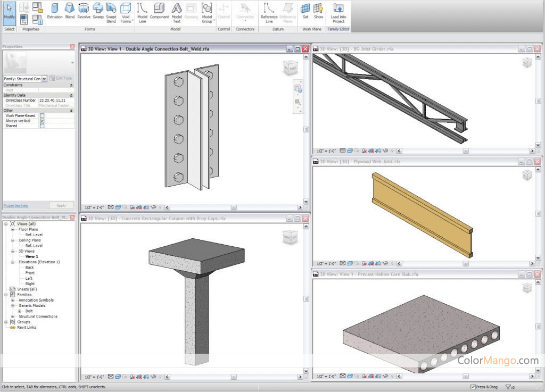
Task: Expand the Structural Connections tree node
Action: click(13, 316)
